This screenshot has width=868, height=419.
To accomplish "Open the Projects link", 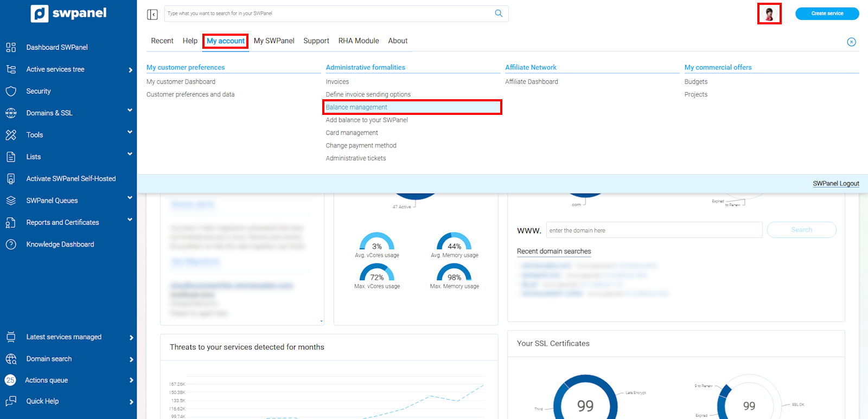I will (696, 94).
